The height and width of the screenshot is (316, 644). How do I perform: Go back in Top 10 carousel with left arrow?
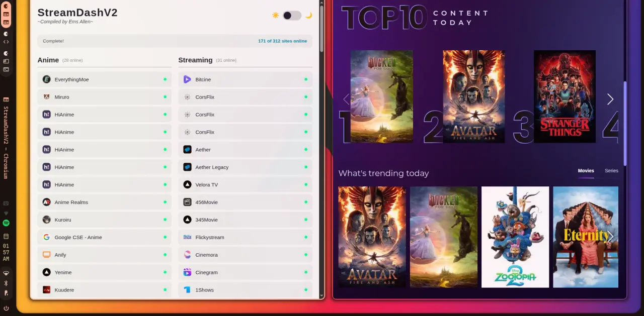[x=346, y=99]
